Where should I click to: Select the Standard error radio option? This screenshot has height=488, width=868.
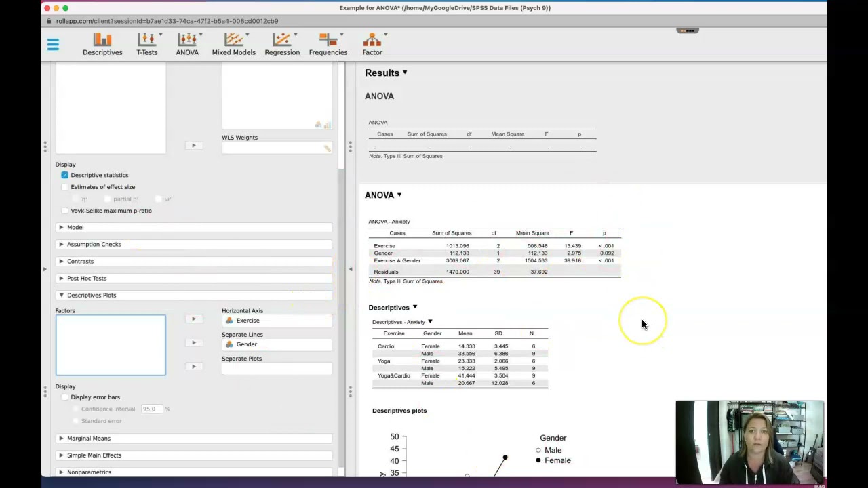pos(76,421)
